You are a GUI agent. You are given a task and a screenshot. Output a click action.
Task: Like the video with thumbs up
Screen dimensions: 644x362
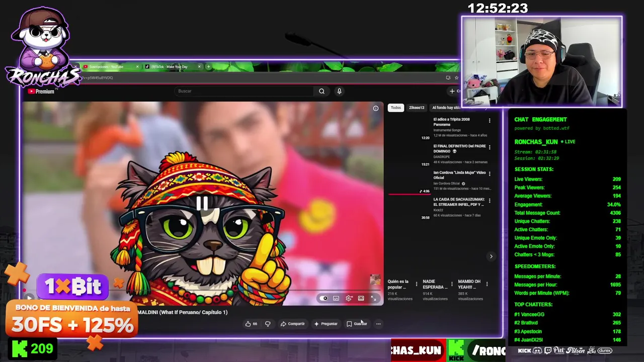251,324
